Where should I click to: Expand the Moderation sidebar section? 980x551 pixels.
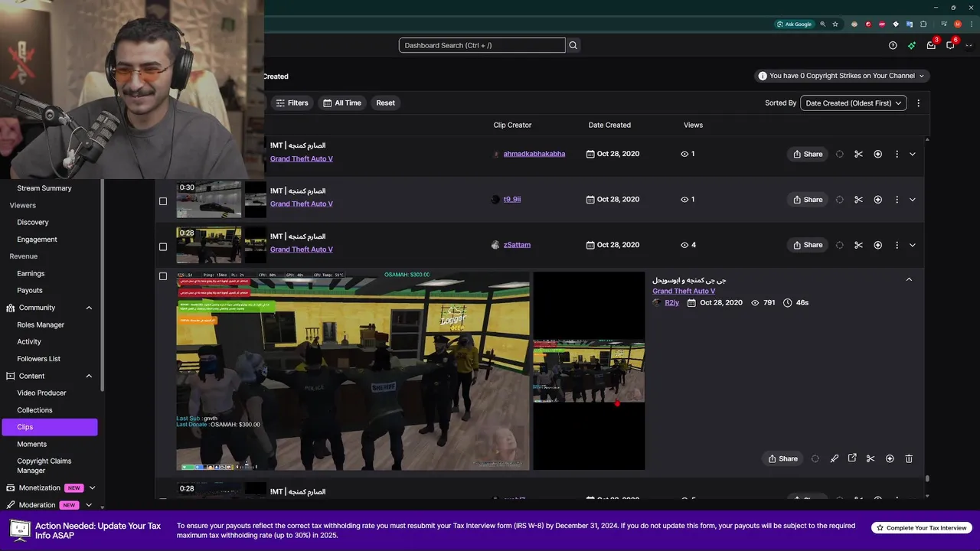89,505
